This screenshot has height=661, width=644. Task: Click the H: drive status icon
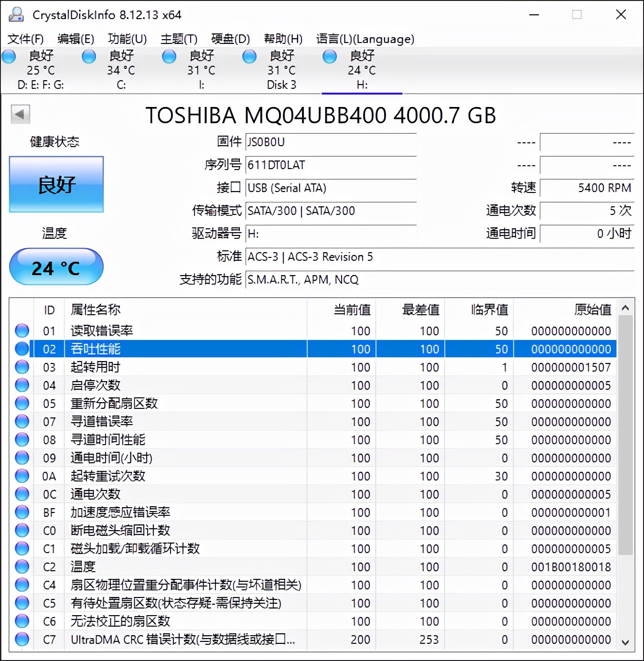click(330, 56)
